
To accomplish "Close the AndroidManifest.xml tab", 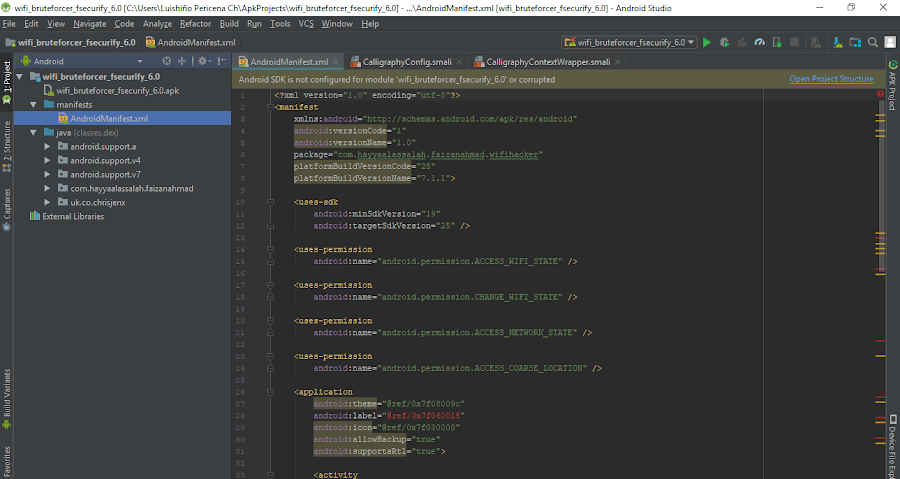I will (336, 62).
